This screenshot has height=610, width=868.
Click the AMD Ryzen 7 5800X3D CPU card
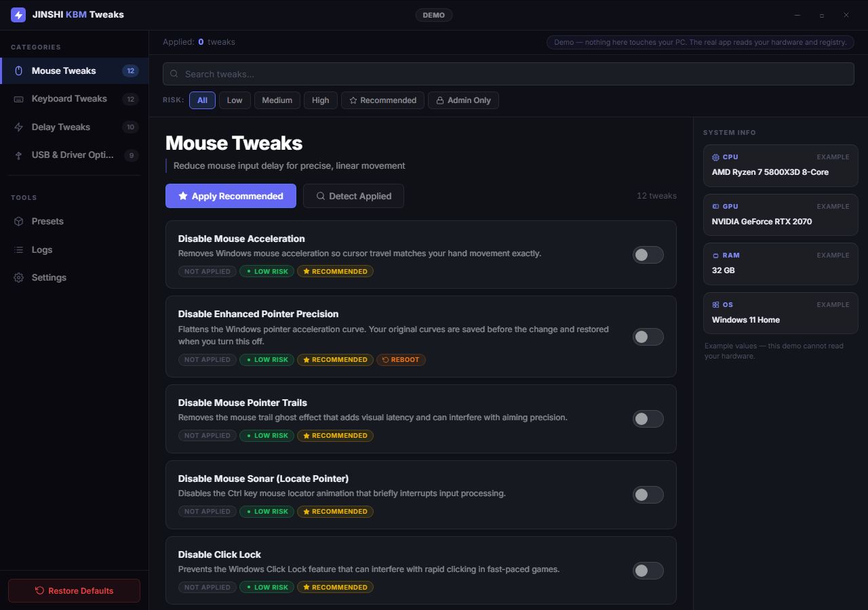click(x=781, y=165)
